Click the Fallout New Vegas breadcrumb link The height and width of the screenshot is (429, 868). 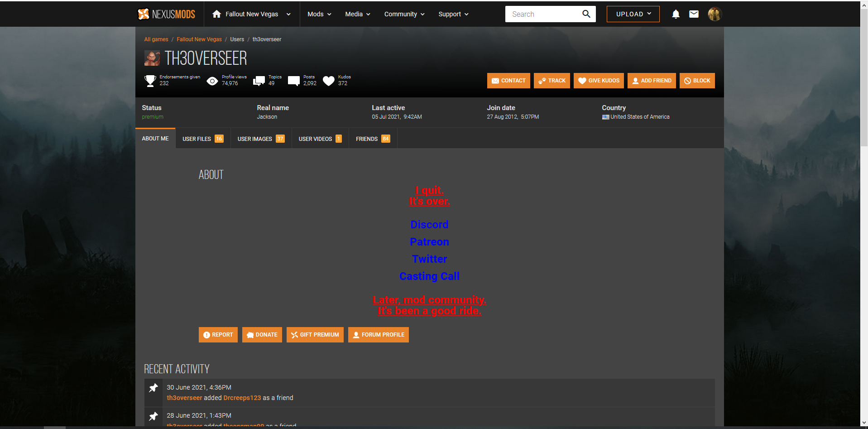pyautogui.click(x=199, y=39)
